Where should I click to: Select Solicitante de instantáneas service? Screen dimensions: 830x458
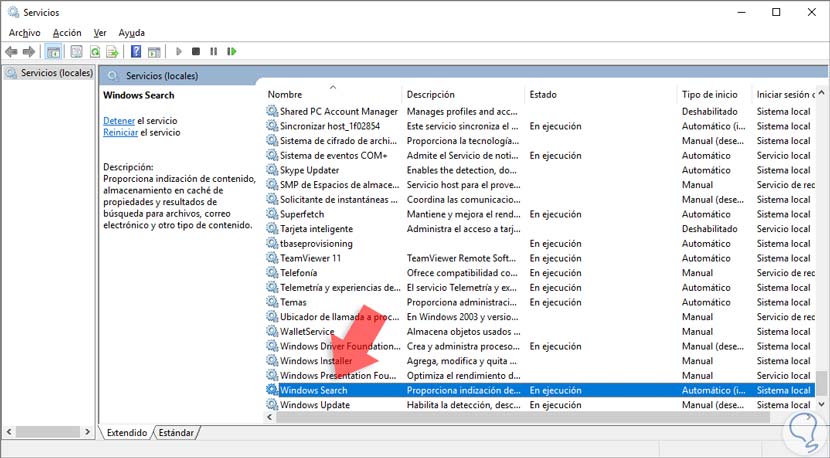pos(339,200)
